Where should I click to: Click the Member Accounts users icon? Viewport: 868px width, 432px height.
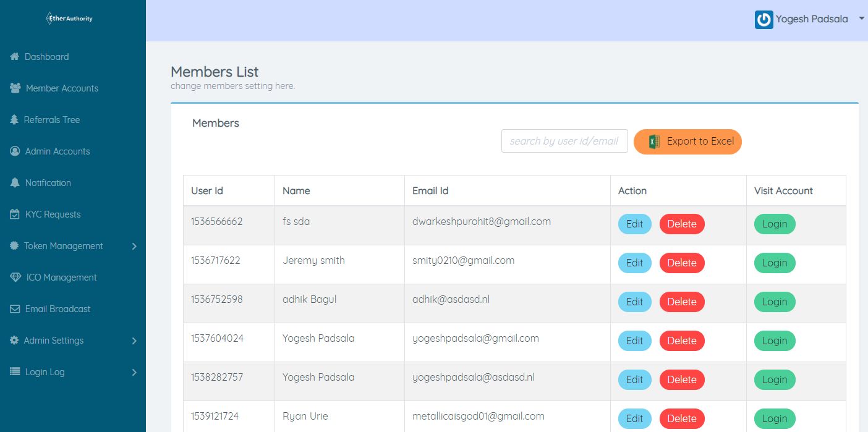15,88
